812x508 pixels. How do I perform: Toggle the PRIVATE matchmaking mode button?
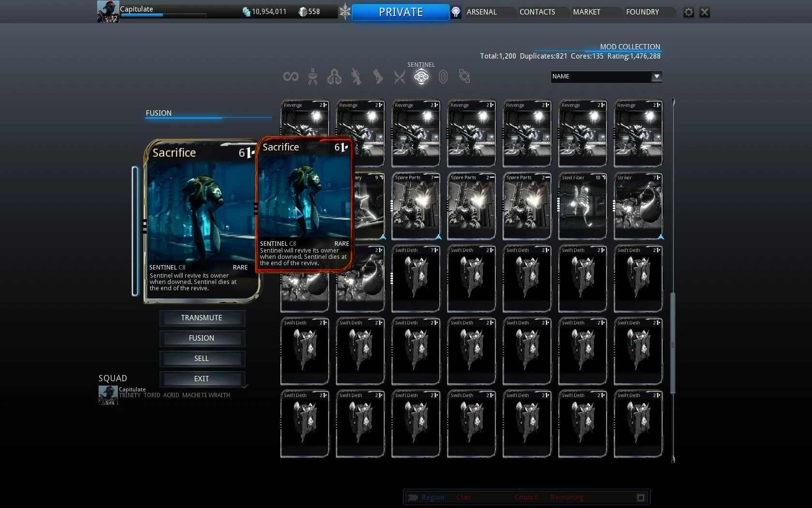[x=400, y=12]
